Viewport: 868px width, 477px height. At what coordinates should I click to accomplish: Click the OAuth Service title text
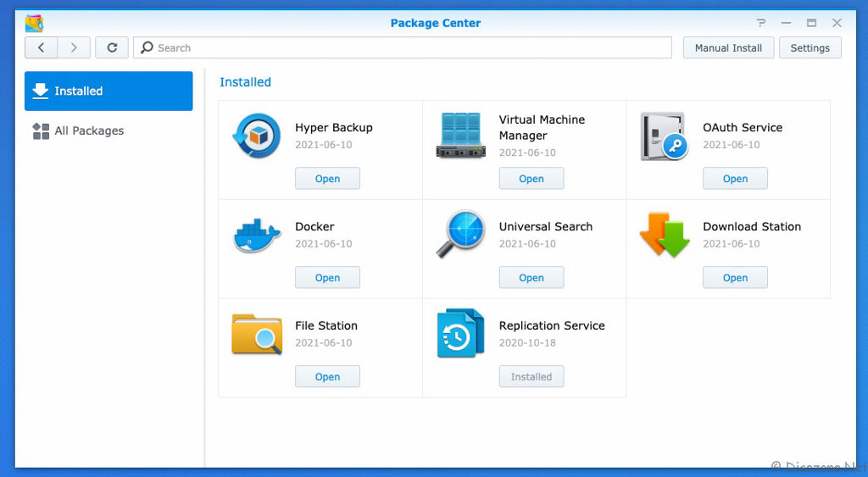(743, 127)
